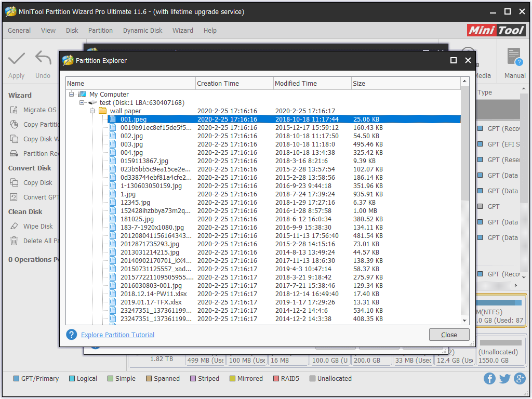Screen dimensions: 532x399
Task: Click the Migrate OS wizard icon
Action: 14,110
